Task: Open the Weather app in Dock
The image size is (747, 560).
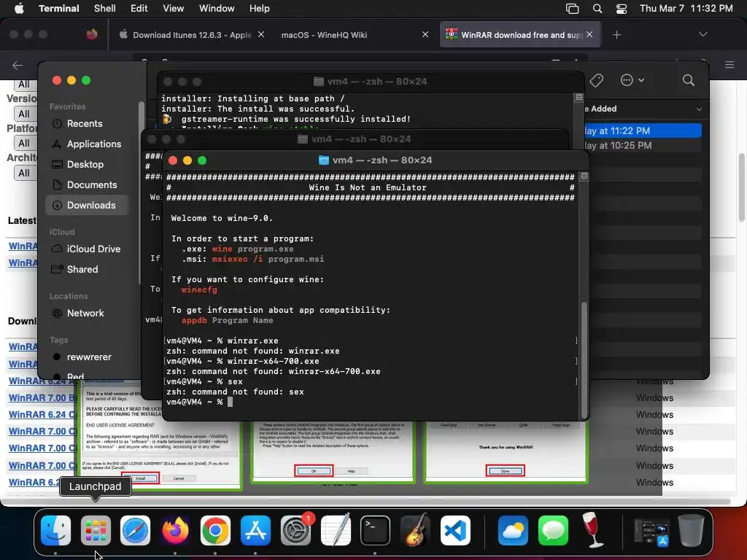Action: click(513, 530)
